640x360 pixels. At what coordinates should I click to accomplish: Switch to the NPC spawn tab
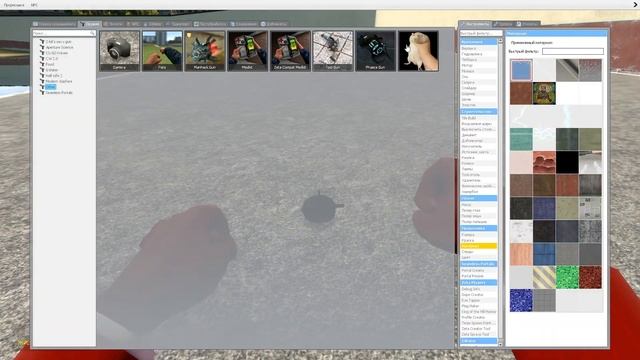[x=133, y=24]
